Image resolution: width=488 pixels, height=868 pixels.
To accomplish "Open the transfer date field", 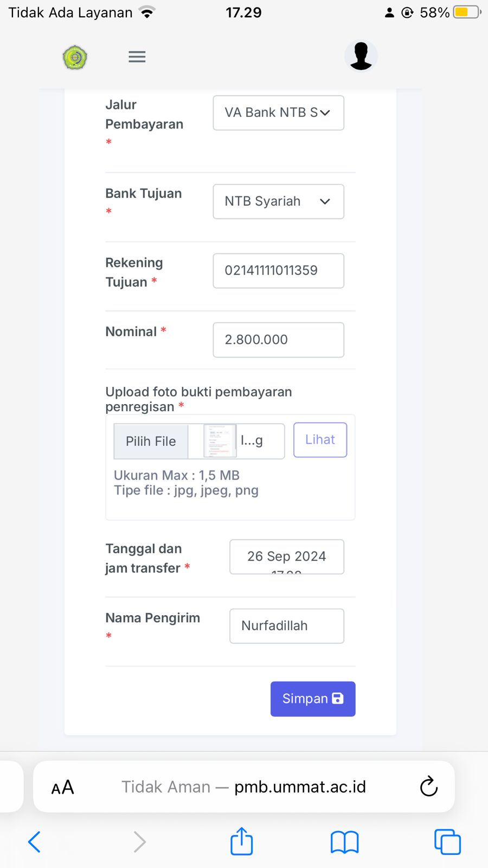I will pos(286,557).
